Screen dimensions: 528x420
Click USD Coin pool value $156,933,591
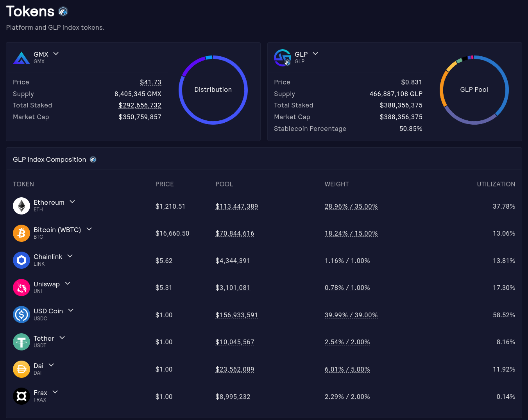point(237,315)
